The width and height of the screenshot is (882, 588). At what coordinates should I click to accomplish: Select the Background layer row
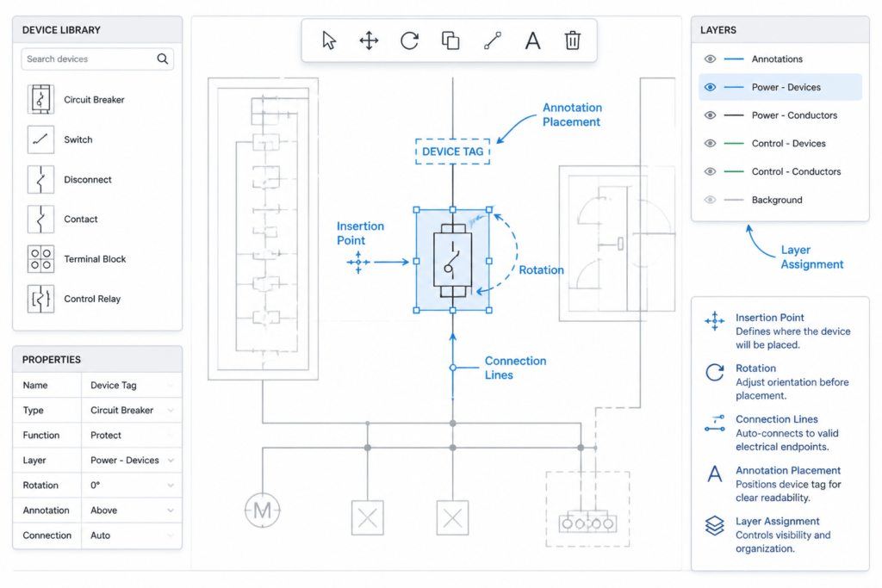[780, 200]
